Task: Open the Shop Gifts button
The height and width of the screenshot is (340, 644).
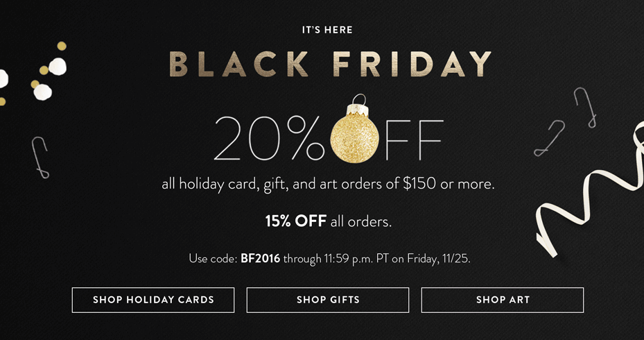Action: coord(328,300)
